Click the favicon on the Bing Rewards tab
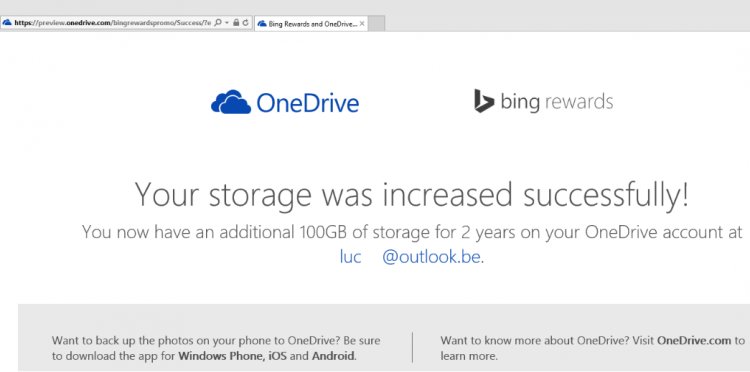Viewport: 750px width, 372px height. tap(262, 23)
